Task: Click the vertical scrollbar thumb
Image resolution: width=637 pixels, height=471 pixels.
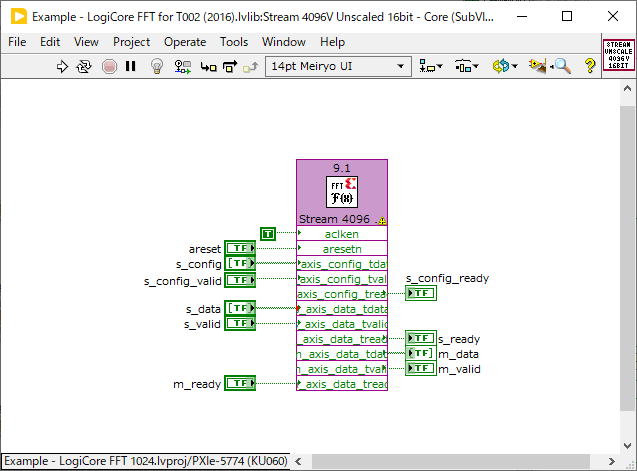Action: [627, 258]
